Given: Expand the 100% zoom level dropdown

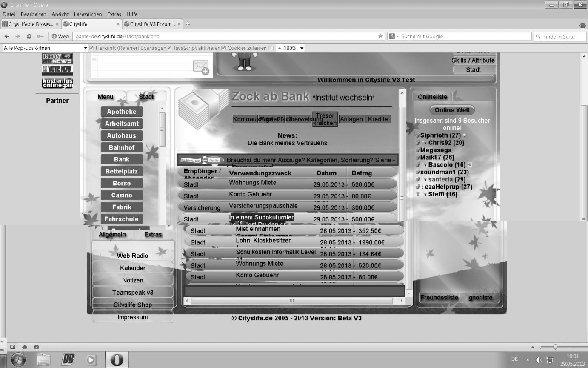Looking at the screenshot, I should [302, 48].
